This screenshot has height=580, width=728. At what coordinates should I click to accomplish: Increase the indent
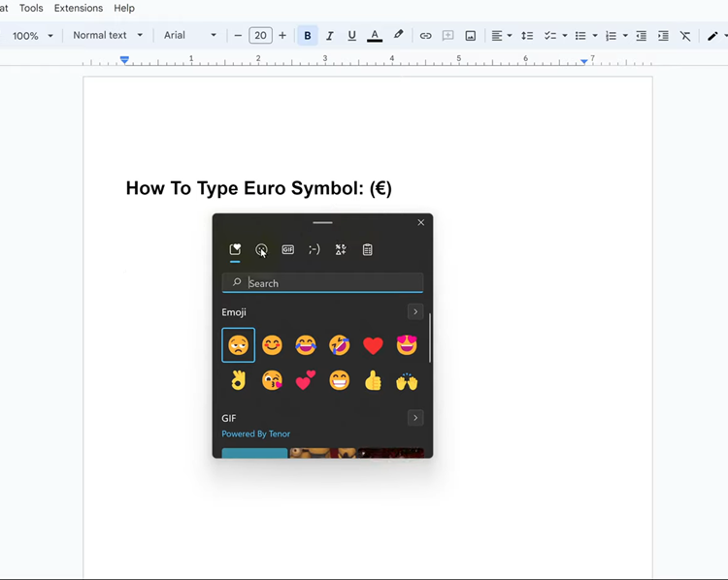664,36
